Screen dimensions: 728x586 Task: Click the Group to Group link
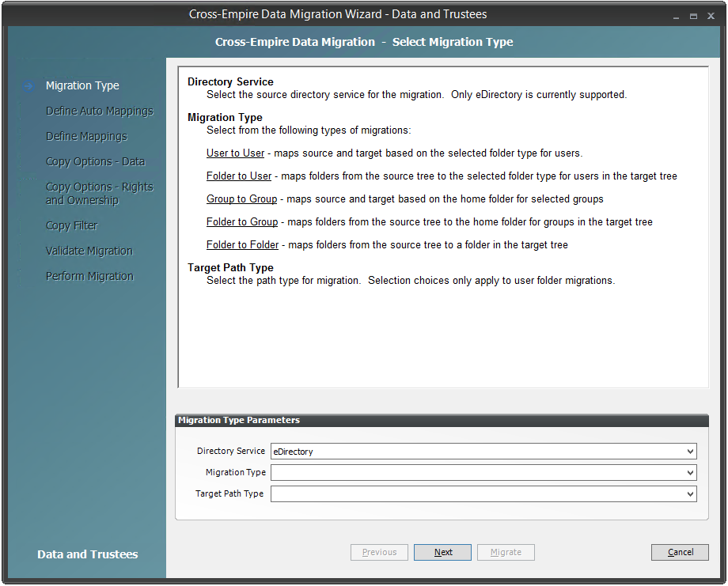click(241, 199)
